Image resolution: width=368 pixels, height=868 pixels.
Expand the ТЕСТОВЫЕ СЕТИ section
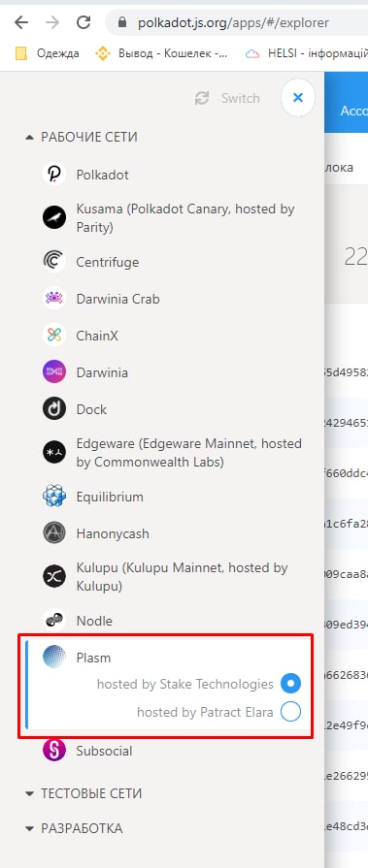pyautogui.click(x=84, y=793)
